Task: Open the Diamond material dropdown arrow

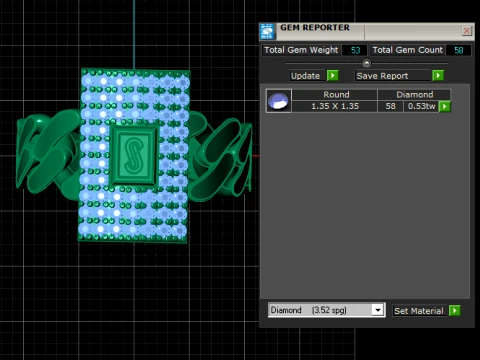Action: [x=378, y=310]
